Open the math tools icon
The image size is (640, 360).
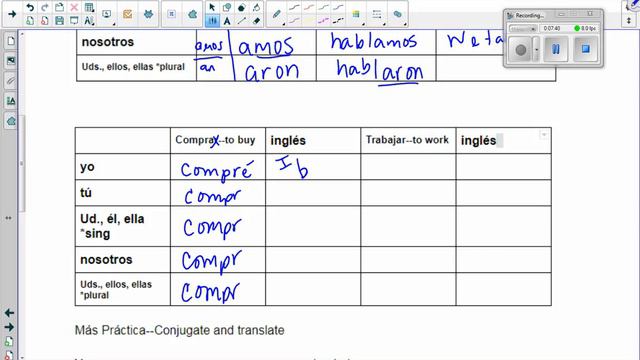[x=171, y=14]
